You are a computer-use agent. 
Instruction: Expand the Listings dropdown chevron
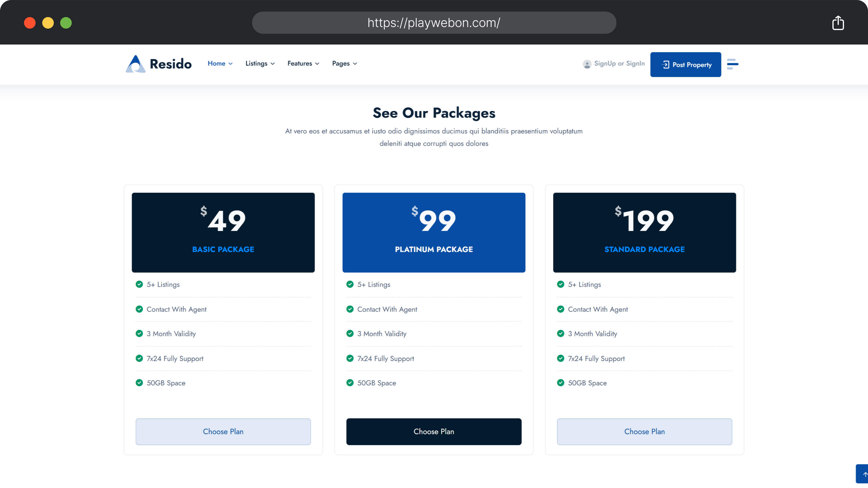tap(272, 64)
